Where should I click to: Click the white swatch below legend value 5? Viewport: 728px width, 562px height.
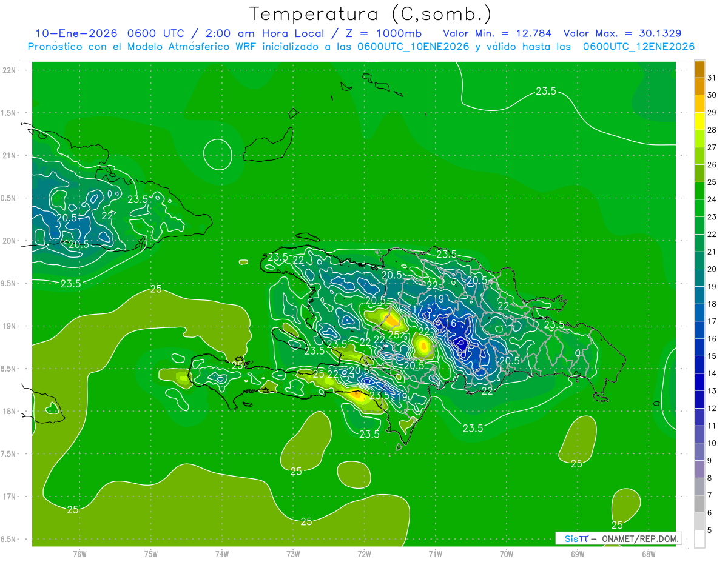click(699, 539)
